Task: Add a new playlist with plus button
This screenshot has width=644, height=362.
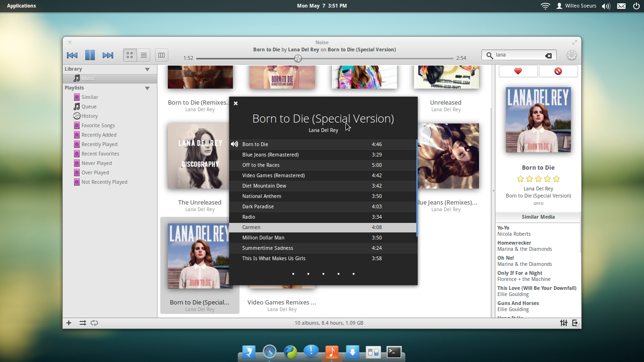Action: coord(69,323)
